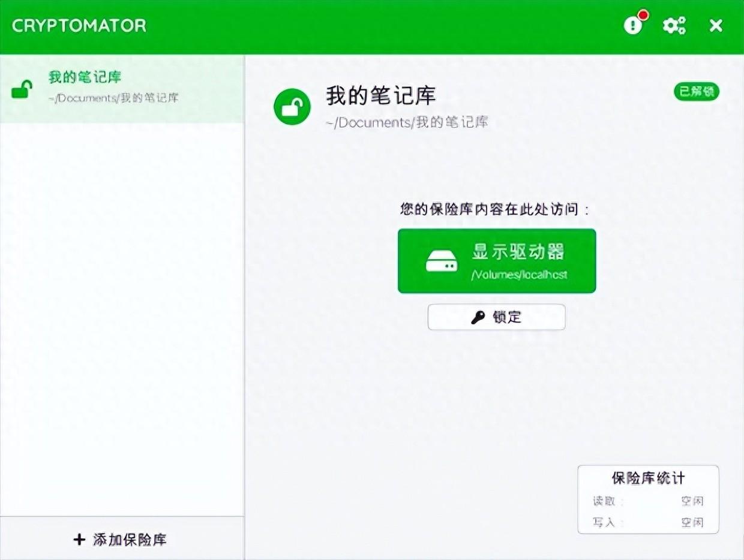Click the plus icon beside 添加保险库
This screenshot has height=560, width=744.
pos(79,539)
